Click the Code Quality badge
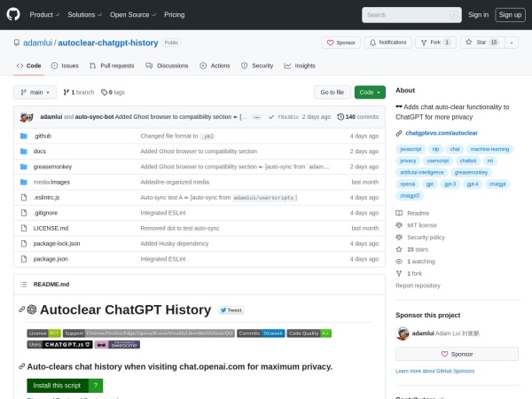Viewport: 532px width, 399px height. 309,333
